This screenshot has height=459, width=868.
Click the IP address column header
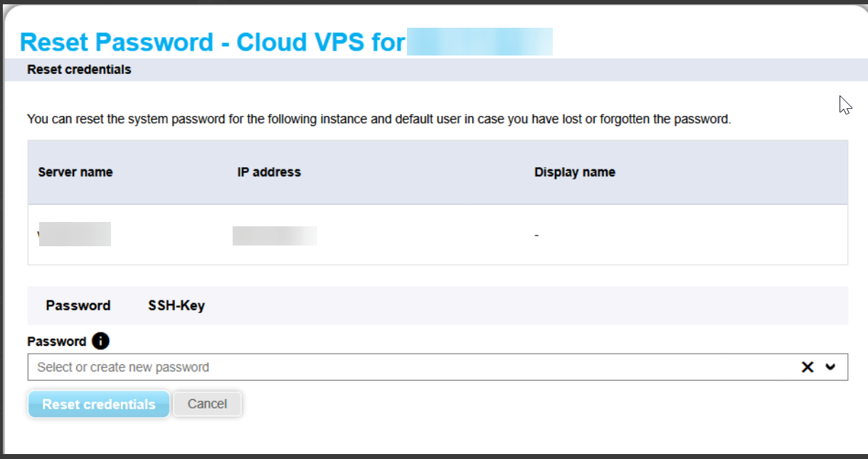(x=269, y=172)
